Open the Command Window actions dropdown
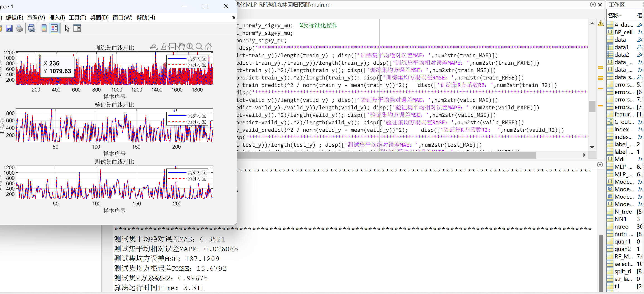 coord(600,165)
